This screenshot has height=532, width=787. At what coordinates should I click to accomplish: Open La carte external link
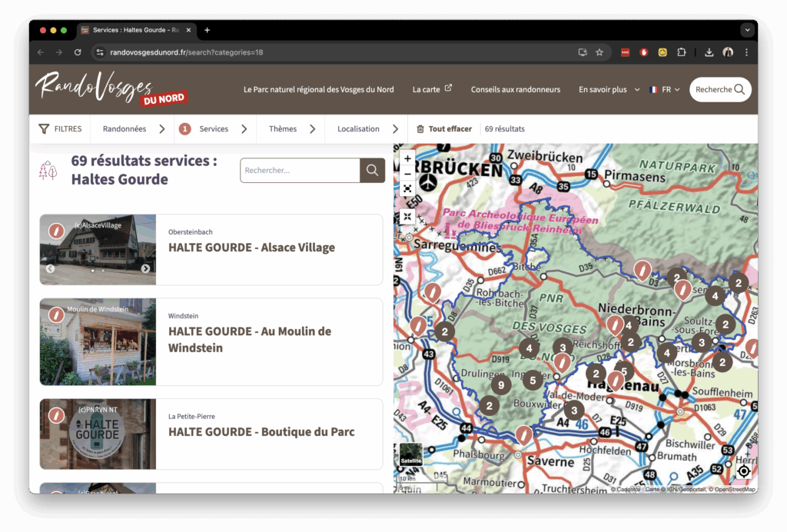click(432, 89)
